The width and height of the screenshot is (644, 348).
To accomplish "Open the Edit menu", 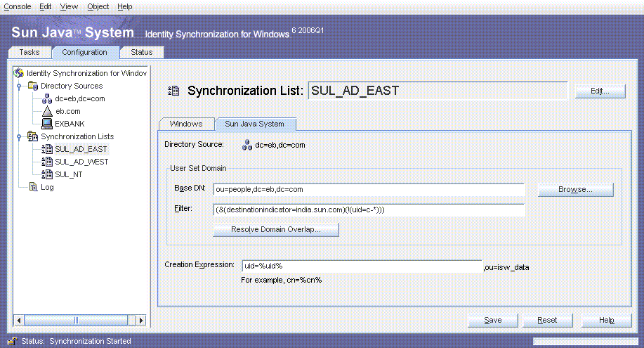I will click(x=45, y=6).
